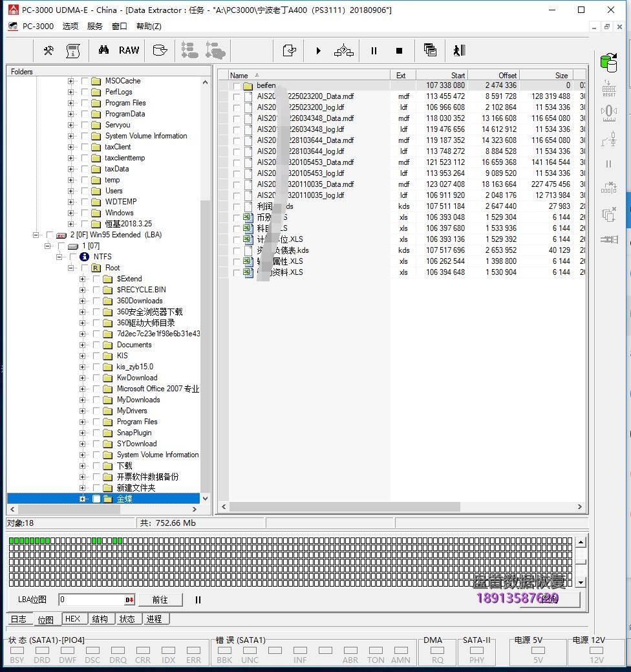Click the 前往 go button
This screenshot has width=631, height=672.
click(160, 600)
